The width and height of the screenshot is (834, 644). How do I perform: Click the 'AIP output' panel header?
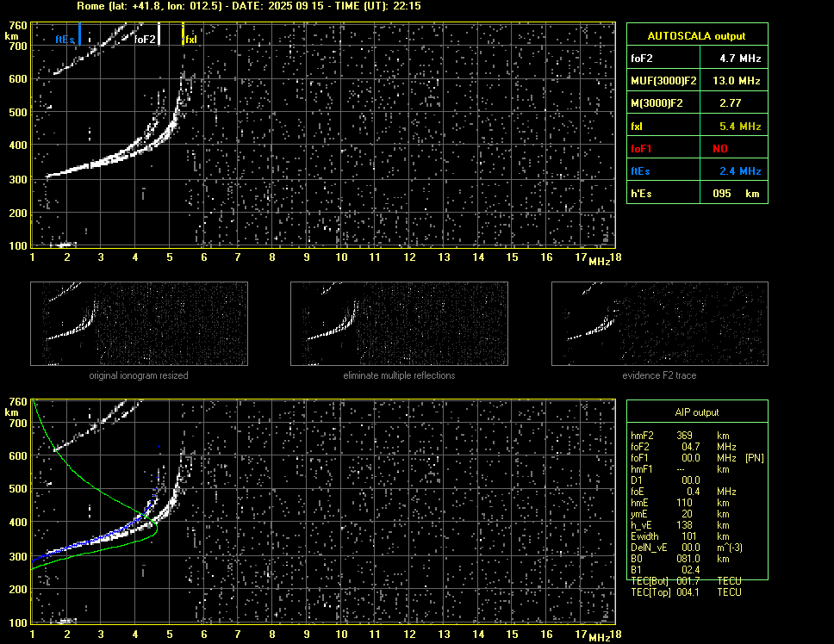697,412
